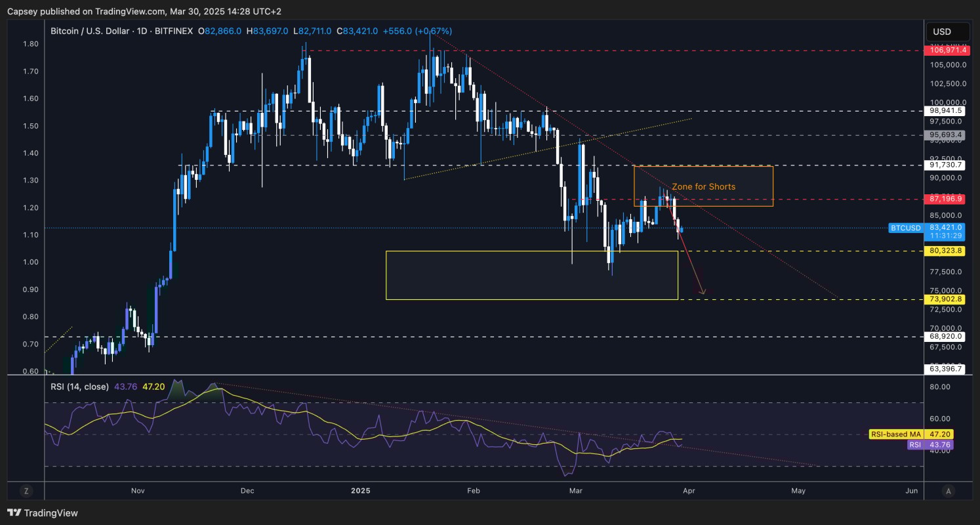The height and width of the screenshot is (525, 980).
Task: Select the gray 95,693.4 price label
Action: (x=944, y=135)
